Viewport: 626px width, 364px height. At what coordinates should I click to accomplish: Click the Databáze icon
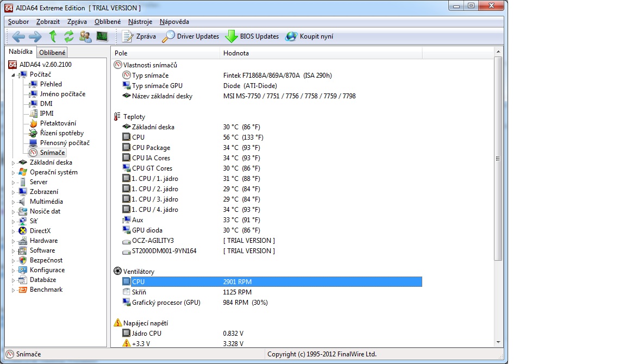pos(23,280)
